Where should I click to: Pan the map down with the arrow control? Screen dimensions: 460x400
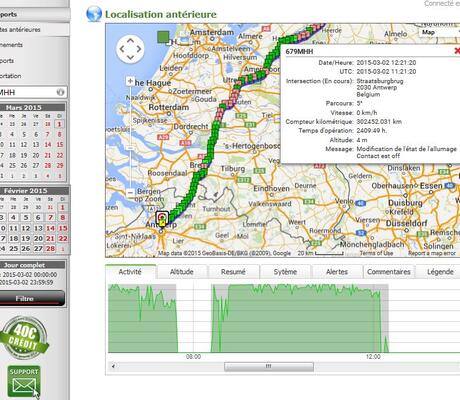130,58
